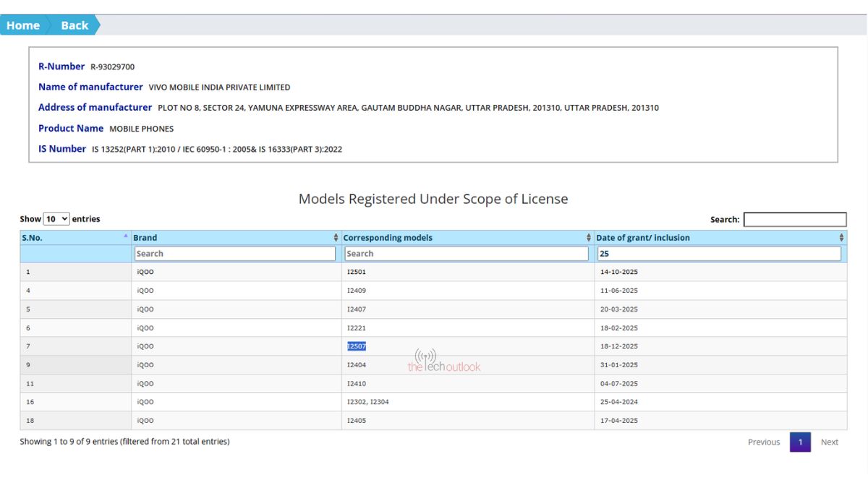Click the main table Search box
Image resolution: width=868 pixels, height=488 pixels.
tap(794, 220)
